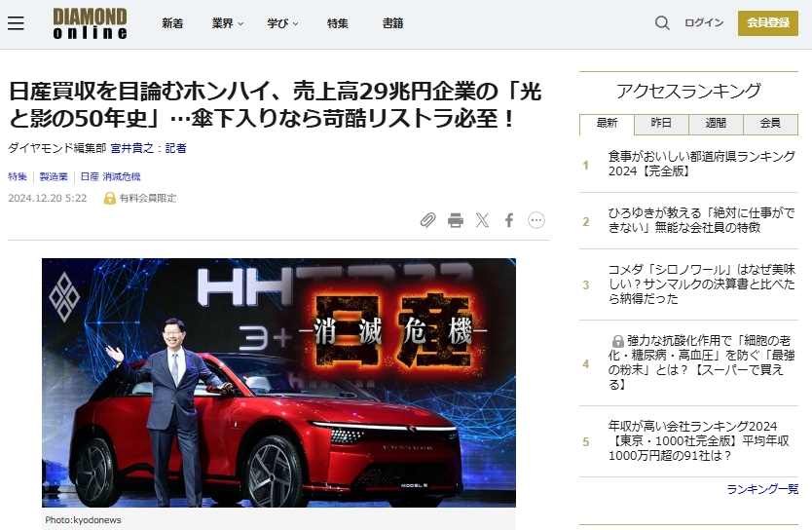This screenshot has width=812, height=530.
Task: Click the 会員登録 button
Action: coord(768,22)
